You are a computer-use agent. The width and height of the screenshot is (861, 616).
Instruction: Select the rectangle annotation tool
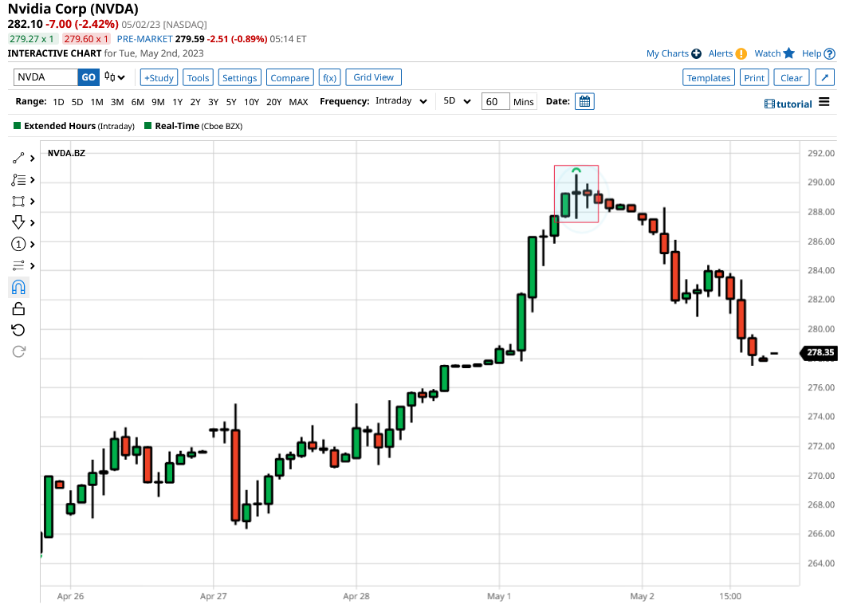(x=18, y=201)
